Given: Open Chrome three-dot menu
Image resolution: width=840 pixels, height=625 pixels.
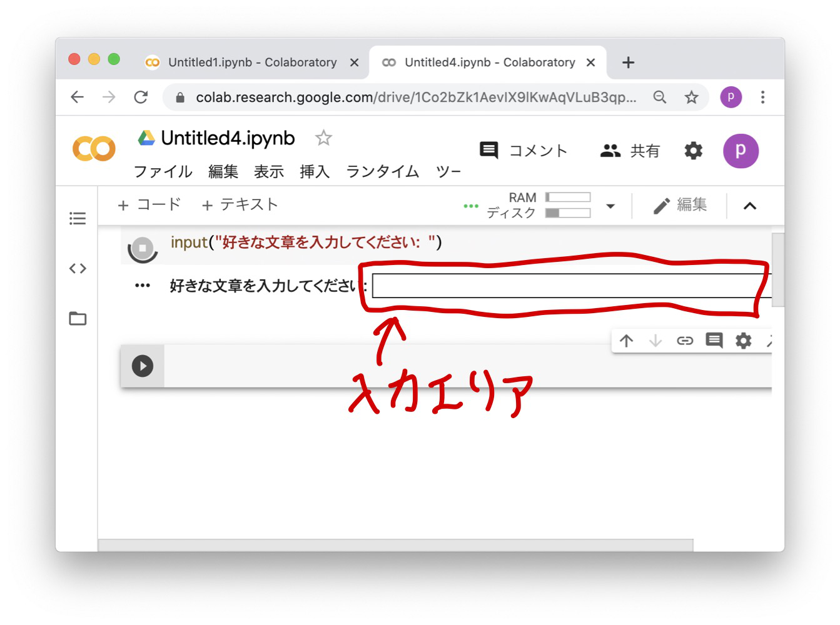Looking at the screenshot, I should pyautogui.click(x=762, y=97).
